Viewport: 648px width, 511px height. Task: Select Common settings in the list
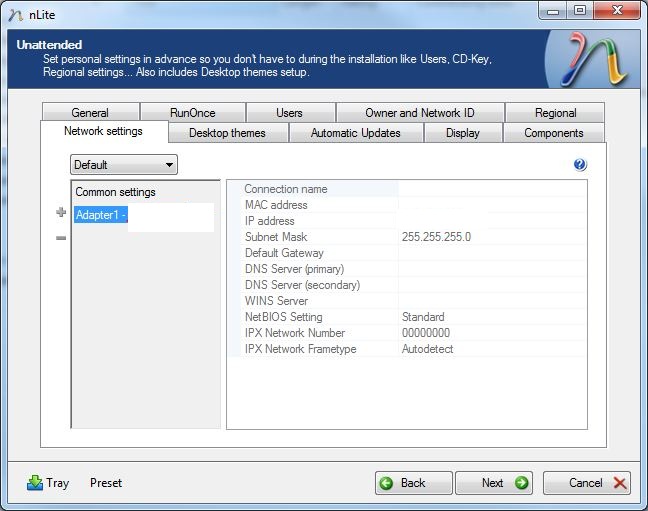tap(115, 192)
